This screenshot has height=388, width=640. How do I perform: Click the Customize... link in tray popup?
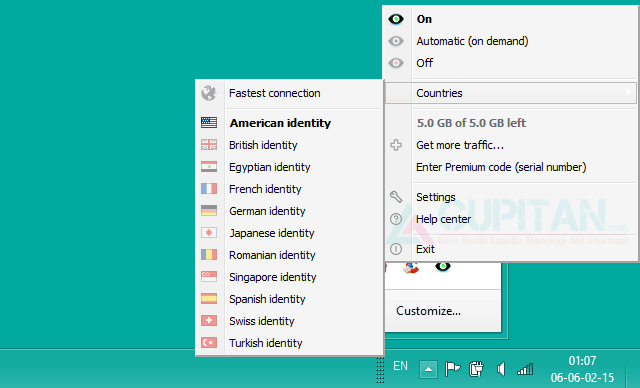[428, 311]
